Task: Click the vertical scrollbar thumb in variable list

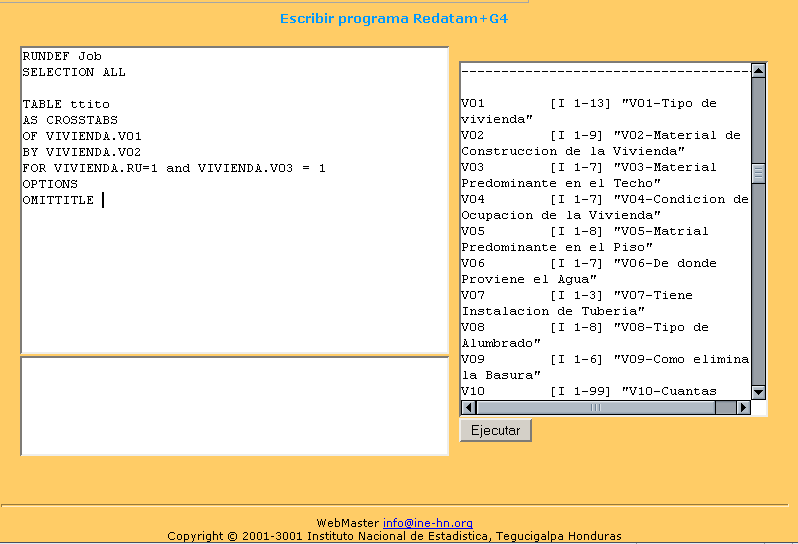Action: pyautogui.click(x=758, y=174)
